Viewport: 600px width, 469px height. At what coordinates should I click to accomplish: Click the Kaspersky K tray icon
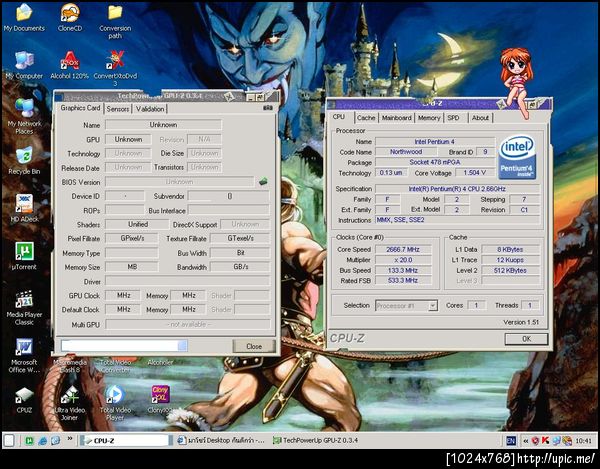[x=545, y=441]
